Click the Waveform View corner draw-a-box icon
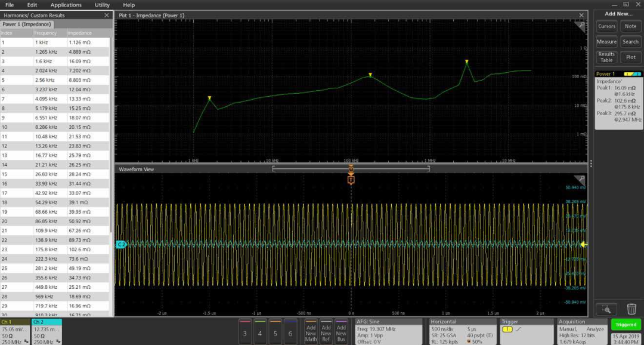Viewport: 644px width, 345px height. point(581,179)
